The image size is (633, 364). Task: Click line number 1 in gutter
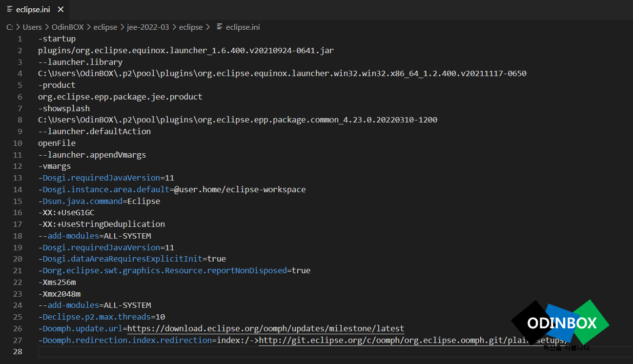[x=20, y=39]
